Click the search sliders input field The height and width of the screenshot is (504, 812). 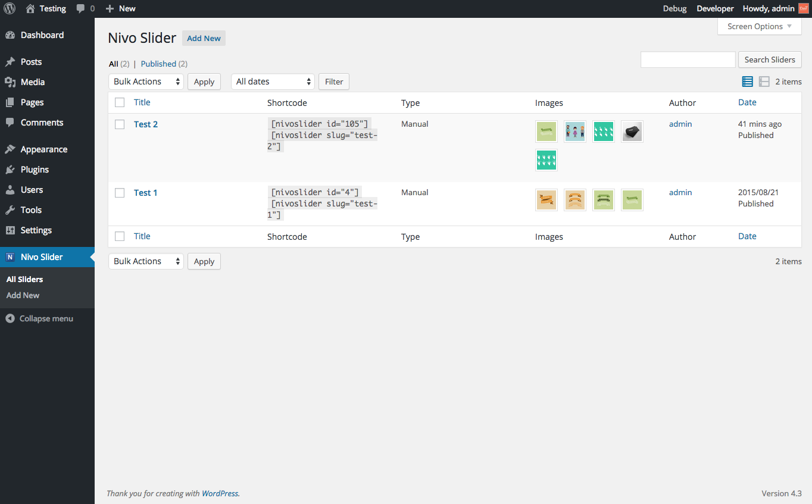688,60
